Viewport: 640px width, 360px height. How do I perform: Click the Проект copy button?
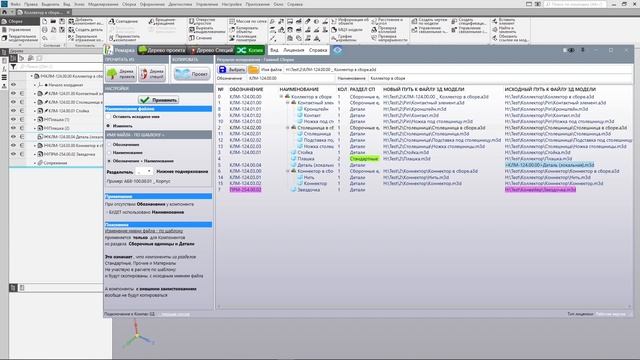coord(192,74)
